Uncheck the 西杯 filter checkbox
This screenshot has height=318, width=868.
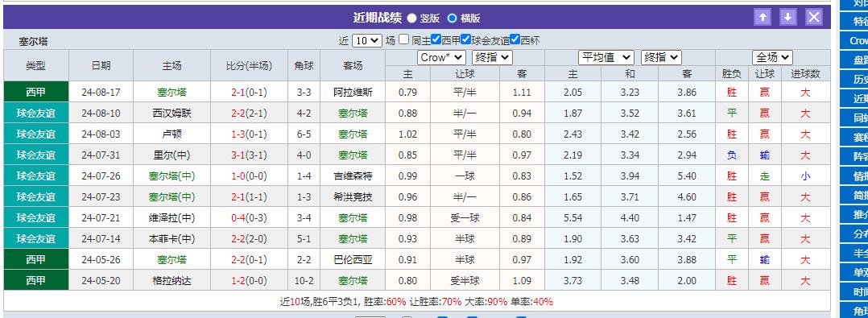(x=515, y=39)
